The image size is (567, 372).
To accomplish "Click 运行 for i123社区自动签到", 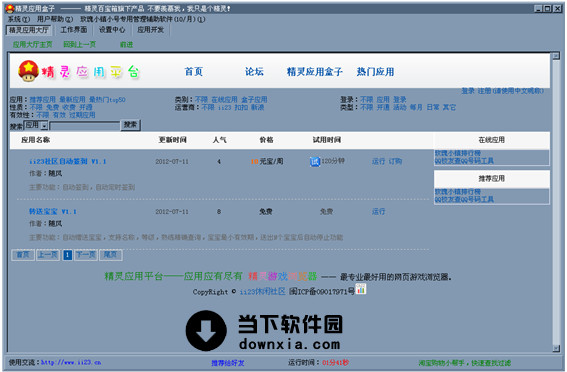I will click(x=379, y=161).
